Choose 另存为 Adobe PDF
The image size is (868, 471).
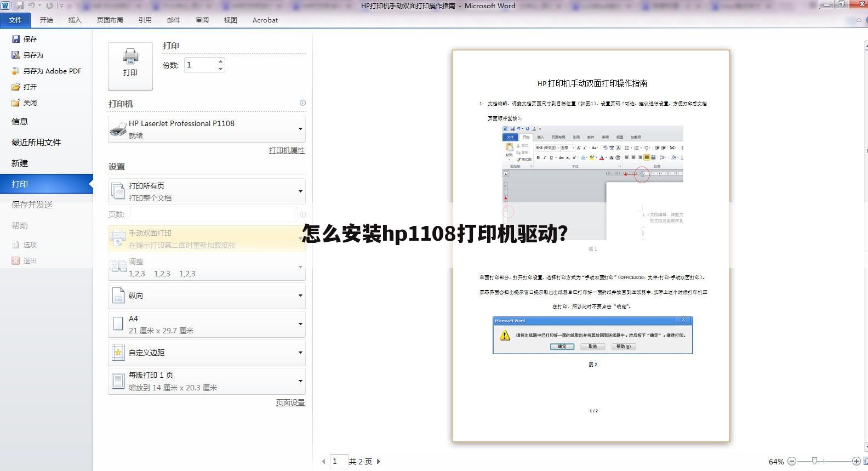click(47, 71)
